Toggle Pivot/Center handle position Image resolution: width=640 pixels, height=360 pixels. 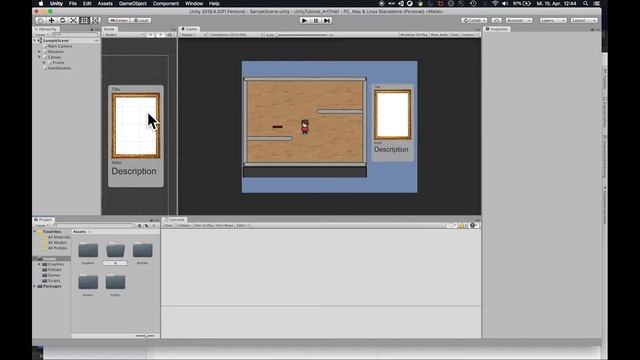click(x=119, y=20)
